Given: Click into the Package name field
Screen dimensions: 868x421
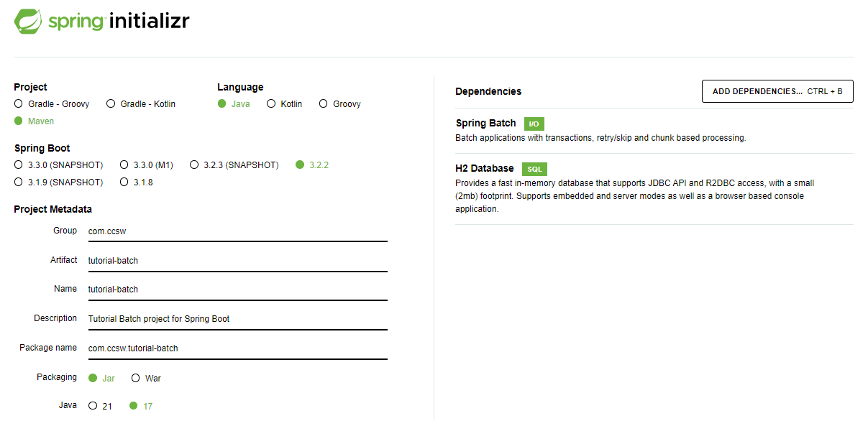Looking at the screenshot, I should tap(237, 348).
